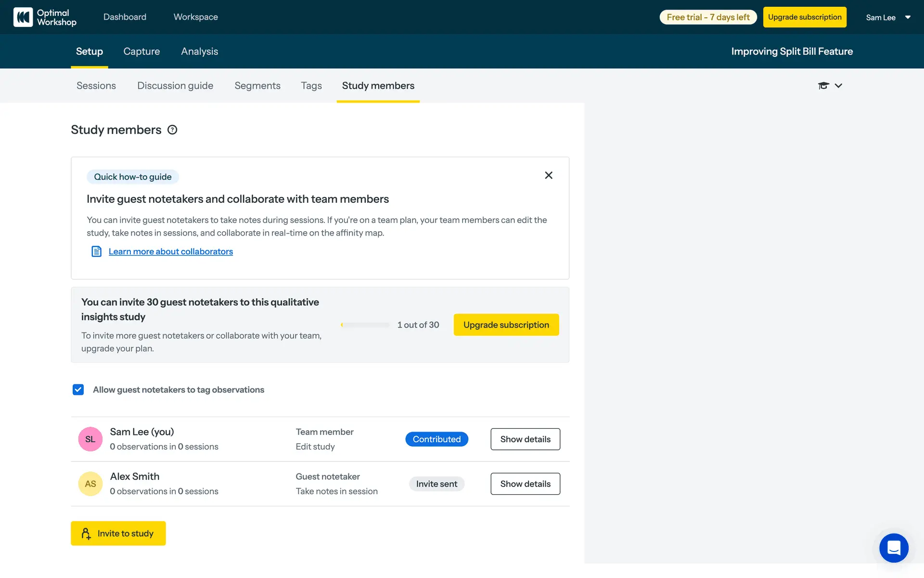Show details for Alex Smith
The image size is (924, 578).
coord(525,484)
